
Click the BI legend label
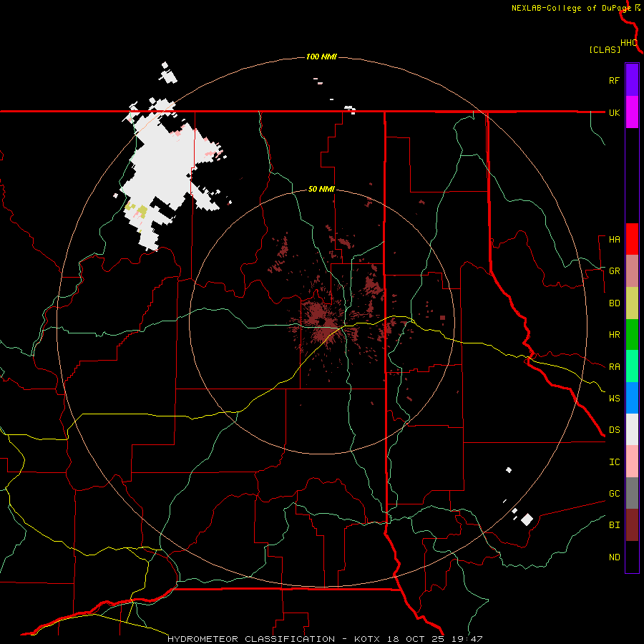click(x=614, y=525)
